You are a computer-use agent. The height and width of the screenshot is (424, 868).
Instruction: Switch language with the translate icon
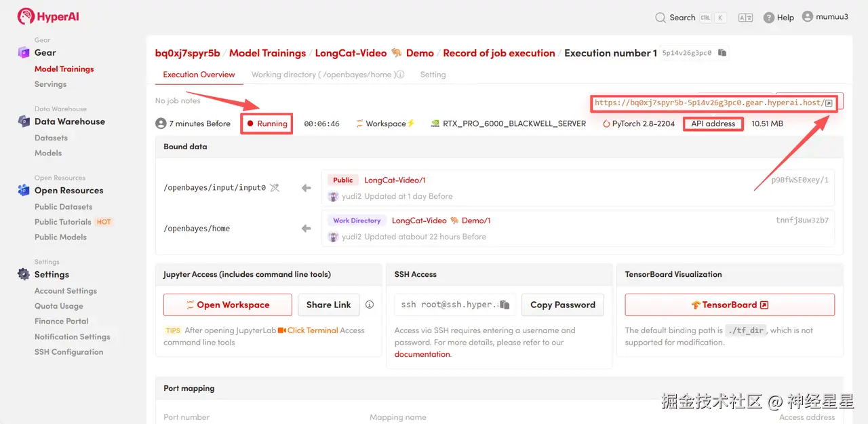(x=745, y=18)
